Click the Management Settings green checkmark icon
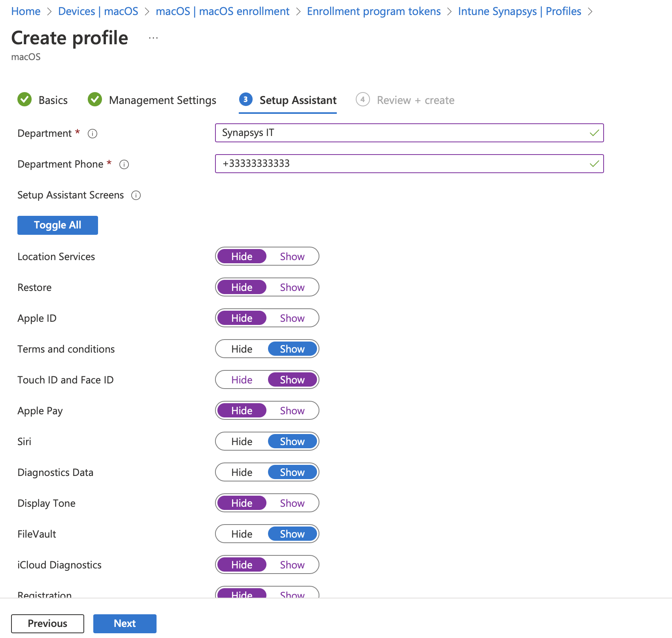This screenshot has width=672, height=638. [95, 100]
